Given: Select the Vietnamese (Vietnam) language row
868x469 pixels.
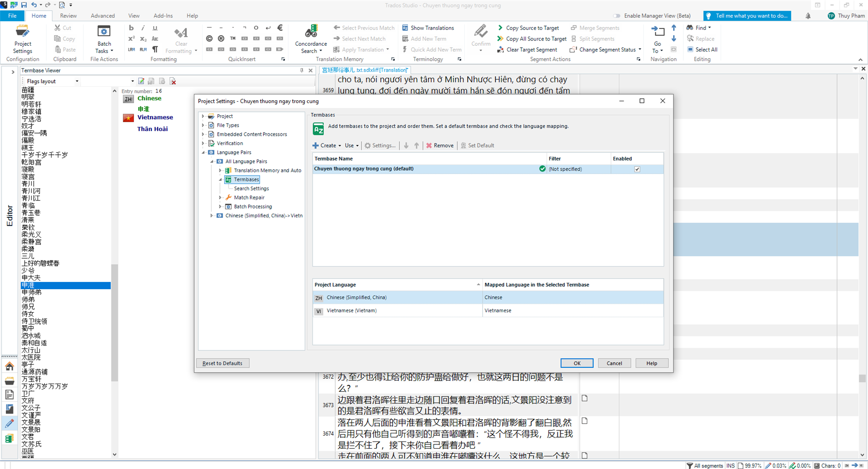Looking at the screenshot, I should [488, 311].
